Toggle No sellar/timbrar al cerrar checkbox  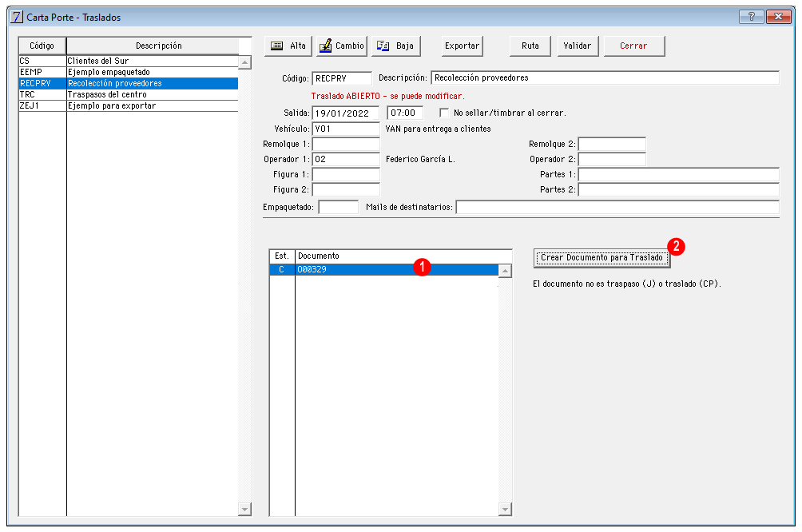point(444,113)
